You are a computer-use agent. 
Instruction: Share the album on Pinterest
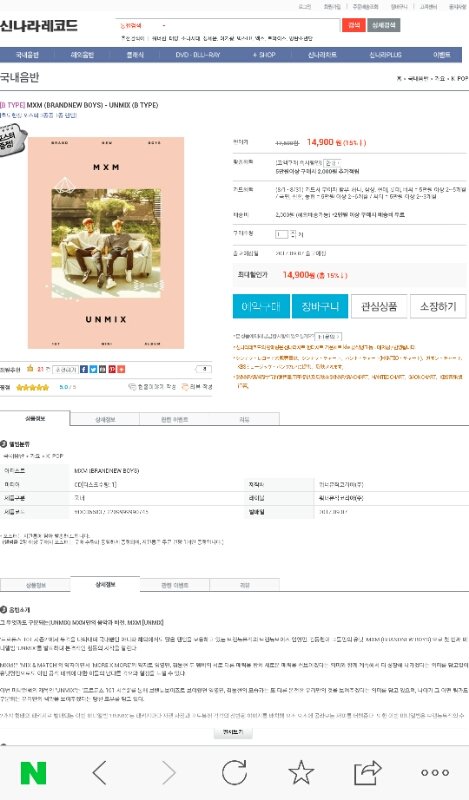click(x=112, y=369)
